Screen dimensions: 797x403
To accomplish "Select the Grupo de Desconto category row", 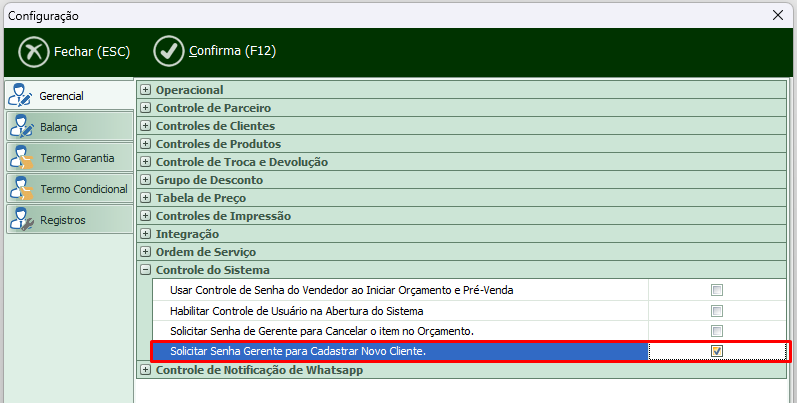I will pyautogui.click(x=209, y=180).
